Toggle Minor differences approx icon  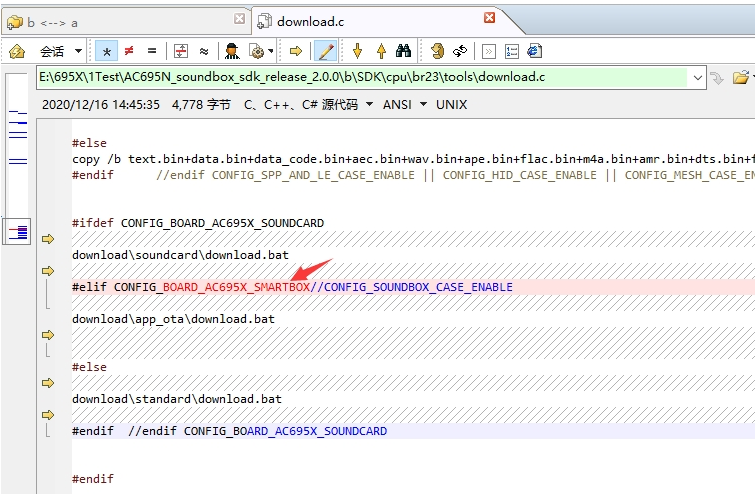(x=204, y=51)
